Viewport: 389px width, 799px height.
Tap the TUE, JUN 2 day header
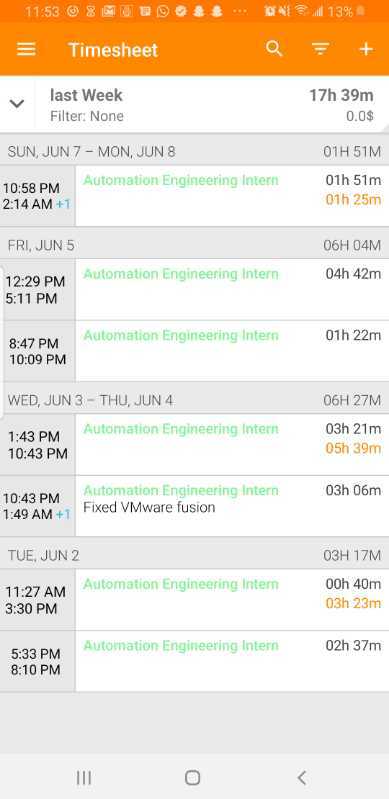point(194,555)
